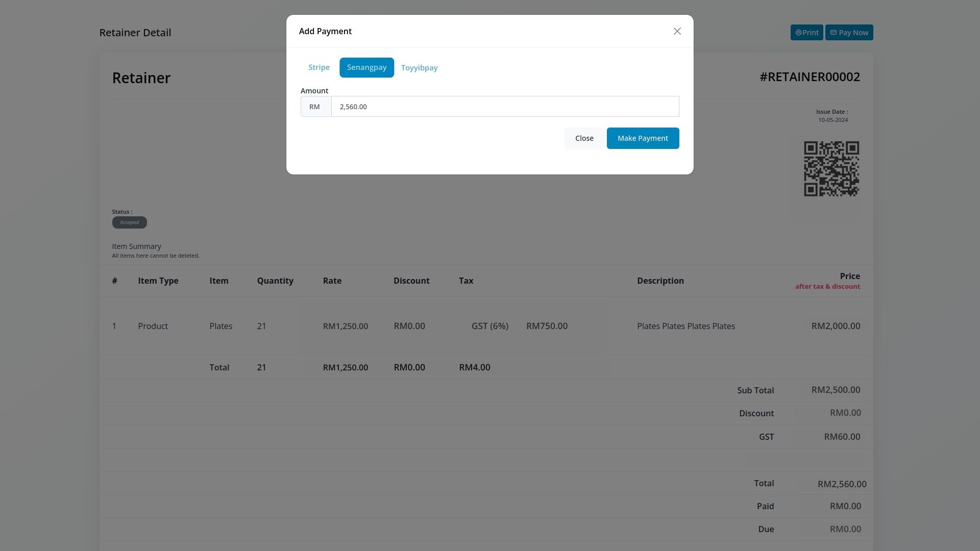Click the retainer QR code image
The image size is (980, 551).
(x=831, y=169)
